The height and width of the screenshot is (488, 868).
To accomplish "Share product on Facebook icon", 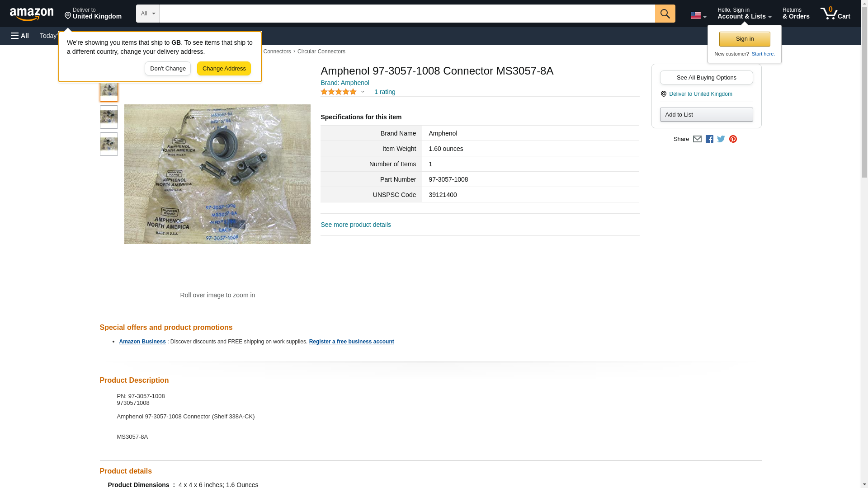I will pyautogui.click(x=709, y=139).
